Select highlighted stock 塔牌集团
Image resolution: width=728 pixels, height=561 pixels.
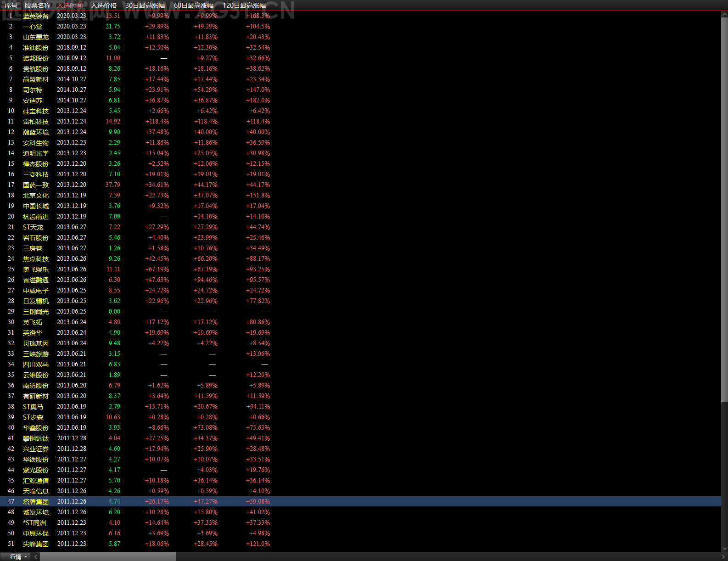pos(36,502)
